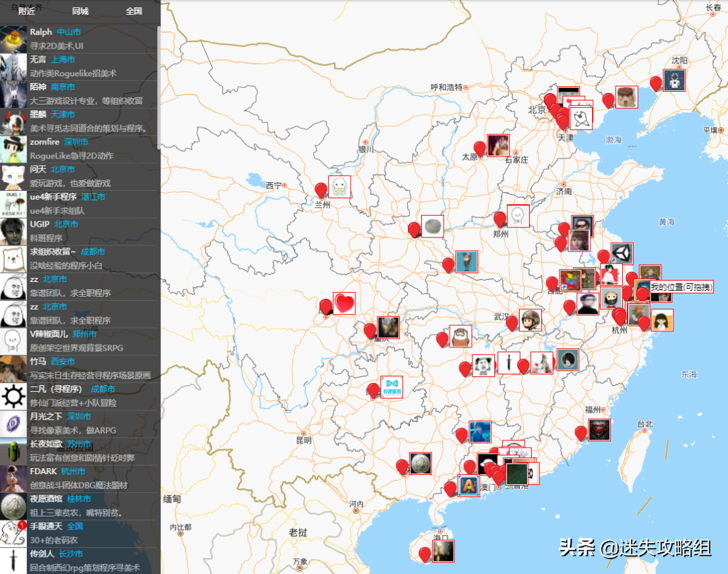Click the dark superhero avatar near 福州
728x574 pixels.
coord(599,430)
